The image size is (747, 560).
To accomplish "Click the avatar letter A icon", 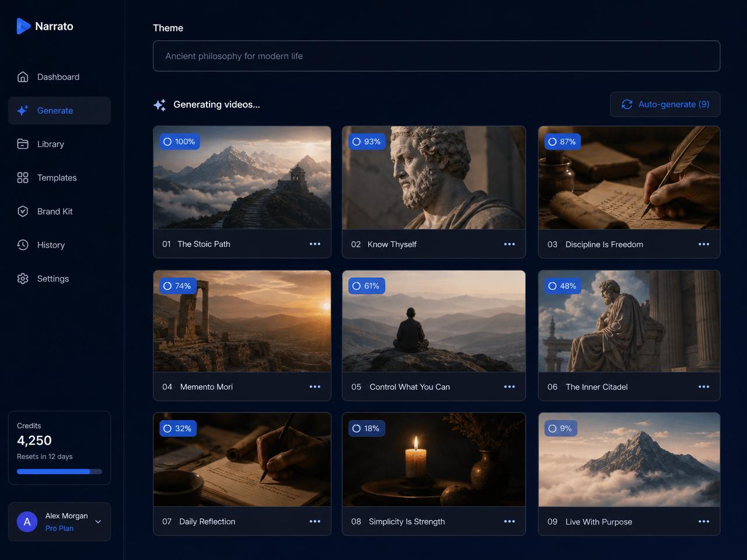I will click(x=27, y=522).
